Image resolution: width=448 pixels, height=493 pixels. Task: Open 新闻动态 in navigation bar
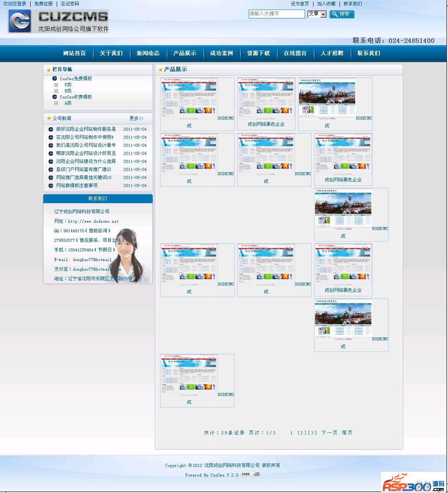click(x=148, y=53)
